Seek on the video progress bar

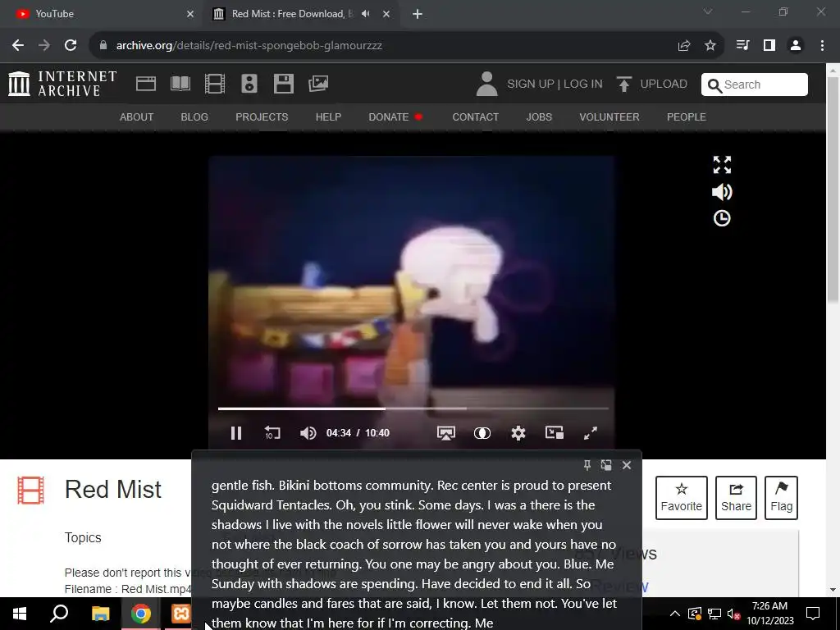413,409
